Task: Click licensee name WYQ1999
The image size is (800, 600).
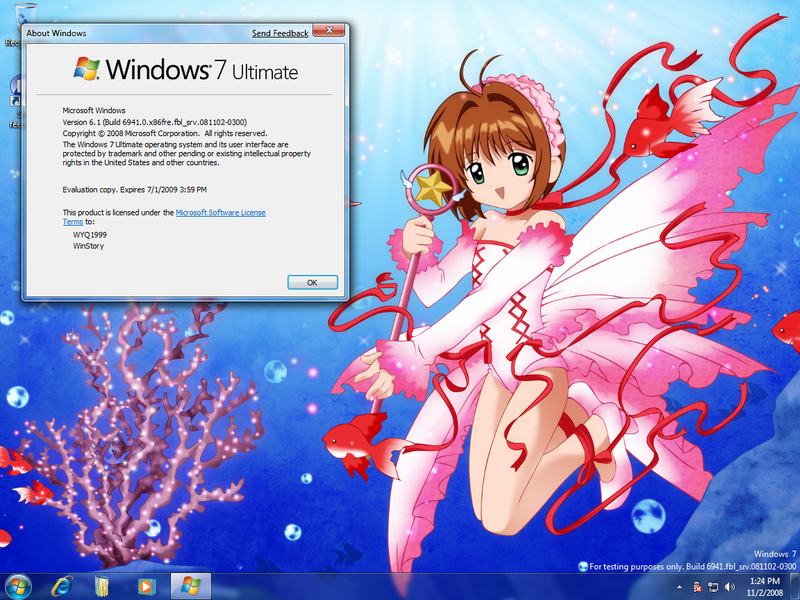Action: point(90,235)
